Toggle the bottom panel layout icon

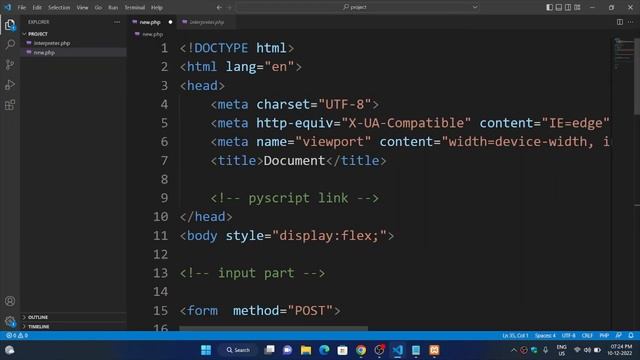(x=559, y=7)
